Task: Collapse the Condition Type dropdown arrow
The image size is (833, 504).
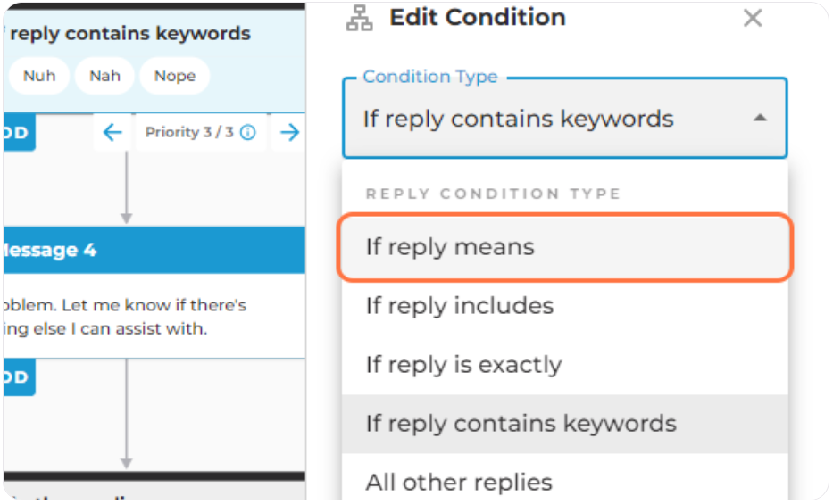Action: [x=760, y=118]
